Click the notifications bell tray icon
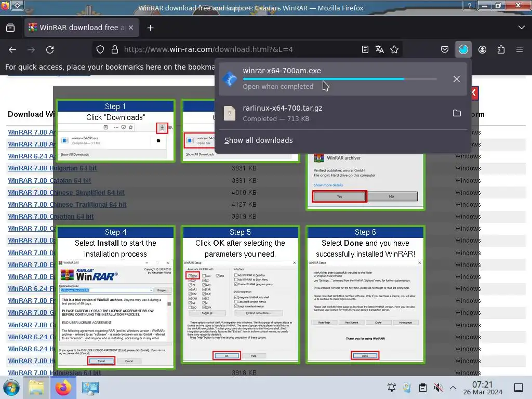 coord(392,388)
